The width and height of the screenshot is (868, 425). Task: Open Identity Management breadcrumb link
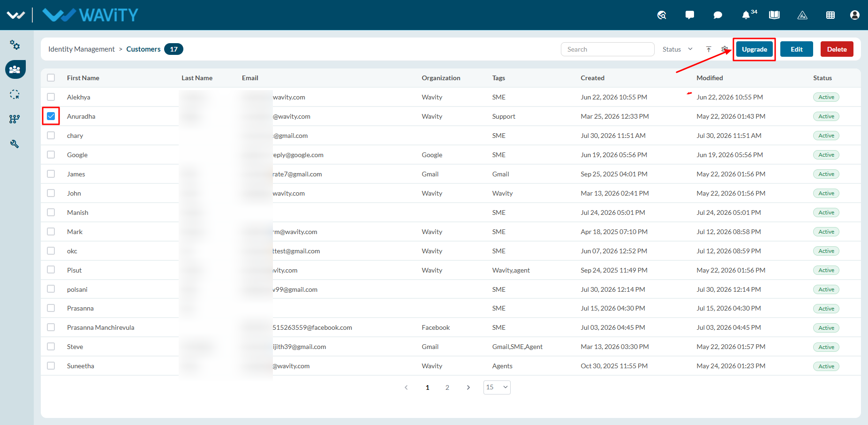tap(82, 49)
